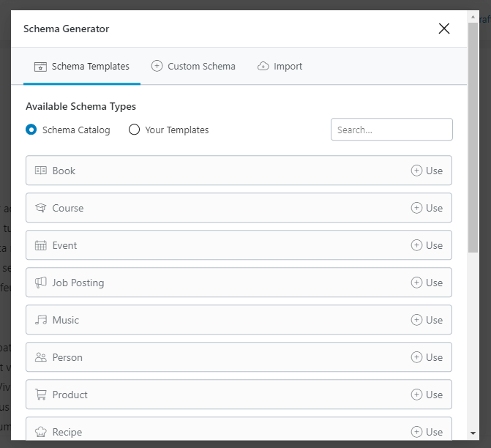The width and height of the screenshot is (491, 448).
Task: Click the plus icon in Event row
Action: point(416,245)
